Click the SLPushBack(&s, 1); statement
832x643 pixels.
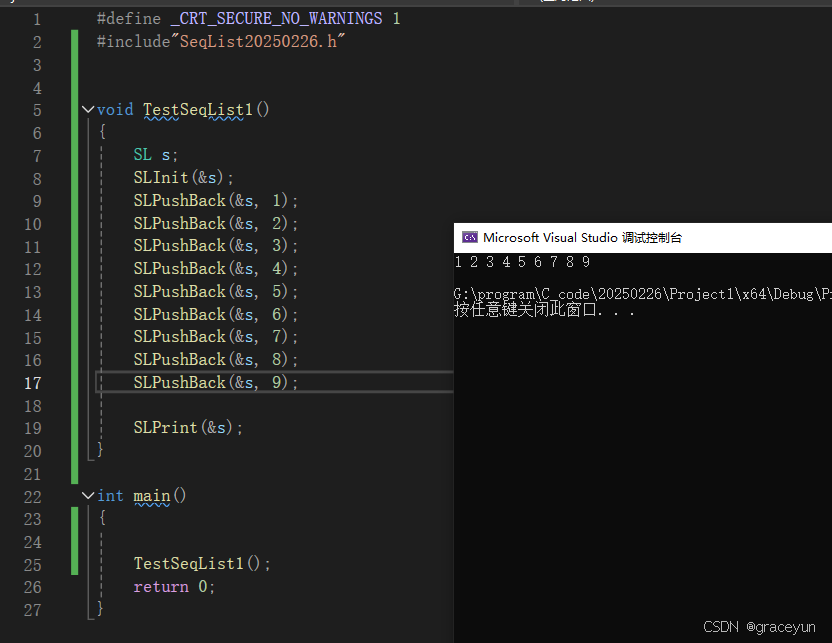(215, 201)
